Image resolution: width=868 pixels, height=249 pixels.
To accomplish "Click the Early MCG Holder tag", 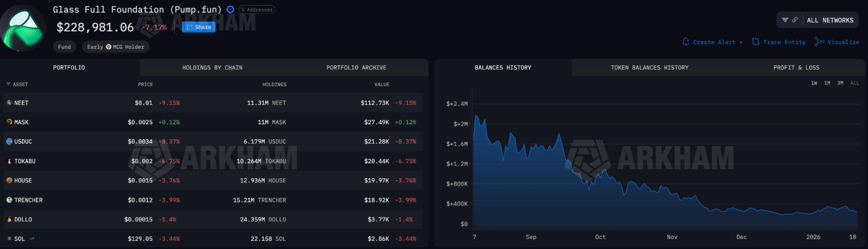I will tap(116, 47).
